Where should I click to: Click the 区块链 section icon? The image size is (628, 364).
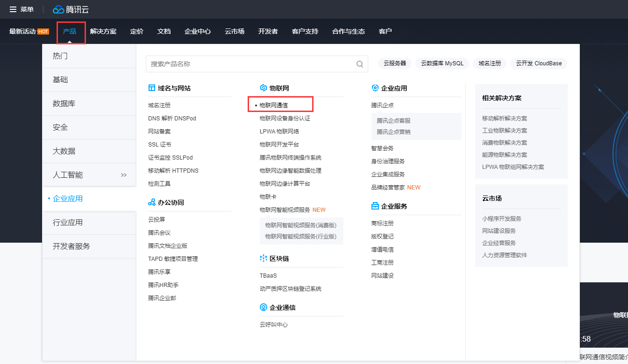coord(263,258)
